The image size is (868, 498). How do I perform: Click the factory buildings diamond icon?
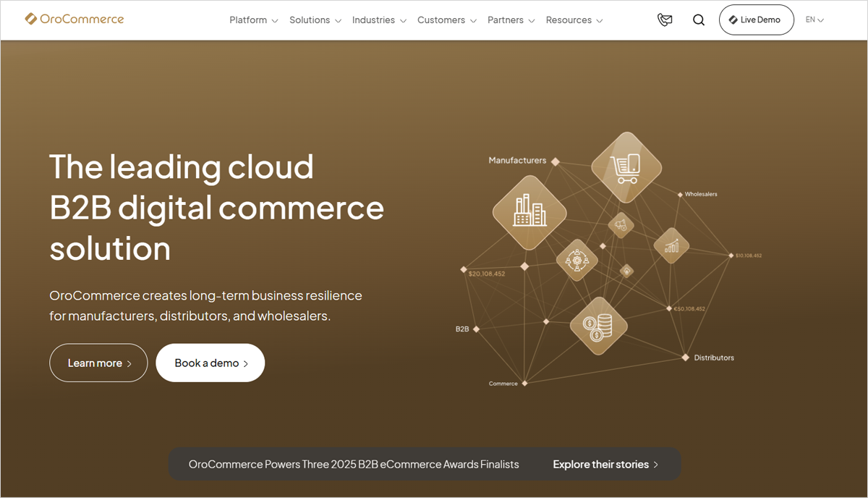tap(529, 212)
